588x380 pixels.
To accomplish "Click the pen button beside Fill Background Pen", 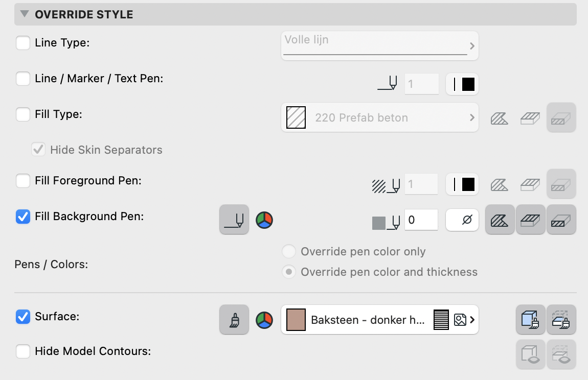I will click(x=234, y=220).
